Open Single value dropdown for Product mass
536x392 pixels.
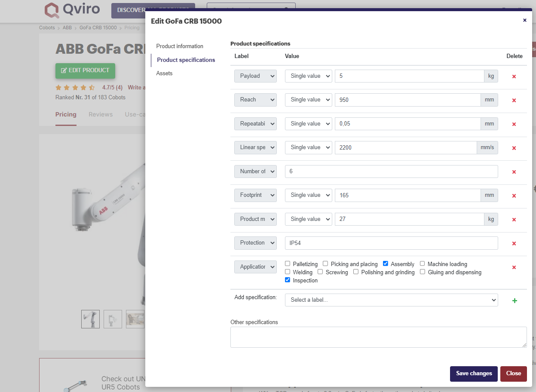point(309,219)
